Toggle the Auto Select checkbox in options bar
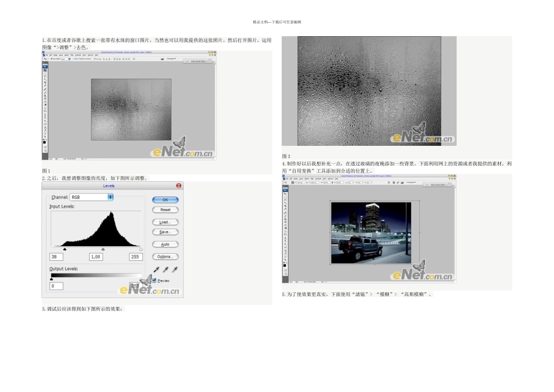 (53, 59)
